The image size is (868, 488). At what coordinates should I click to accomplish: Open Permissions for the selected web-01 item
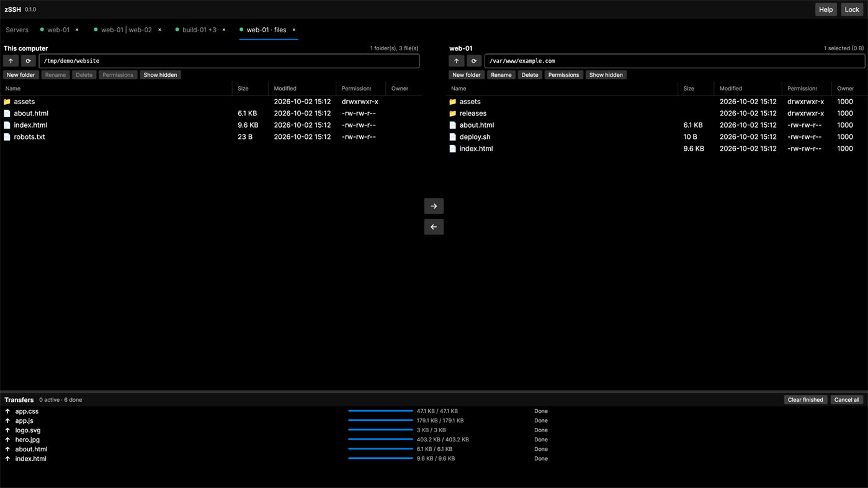pos(563,75)
